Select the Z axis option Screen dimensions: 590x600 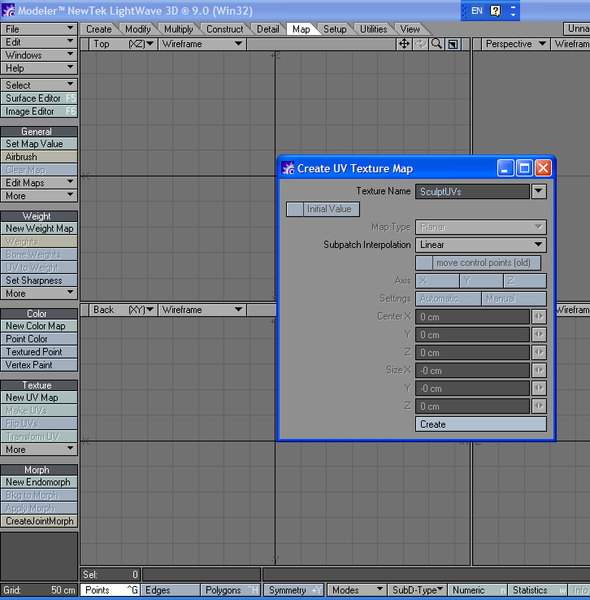click(x=525, y=281)
